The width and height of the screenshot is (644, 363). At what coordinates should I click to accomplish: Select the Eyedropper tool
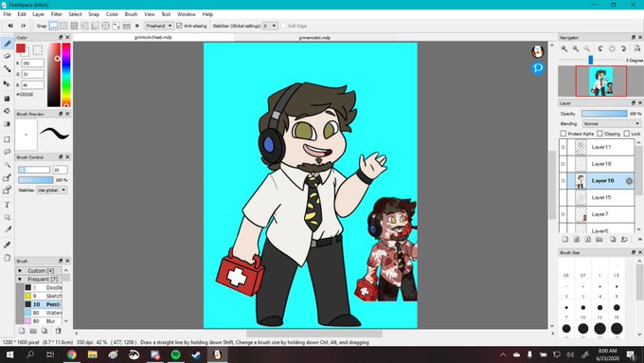click(x=7, y=245)
